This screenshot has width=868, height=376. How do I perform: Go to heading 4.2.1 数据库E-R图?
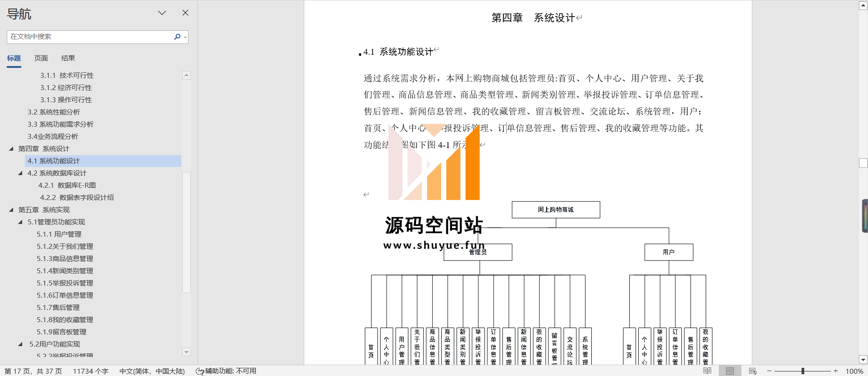pyautogui.click(x=67, y=185)
